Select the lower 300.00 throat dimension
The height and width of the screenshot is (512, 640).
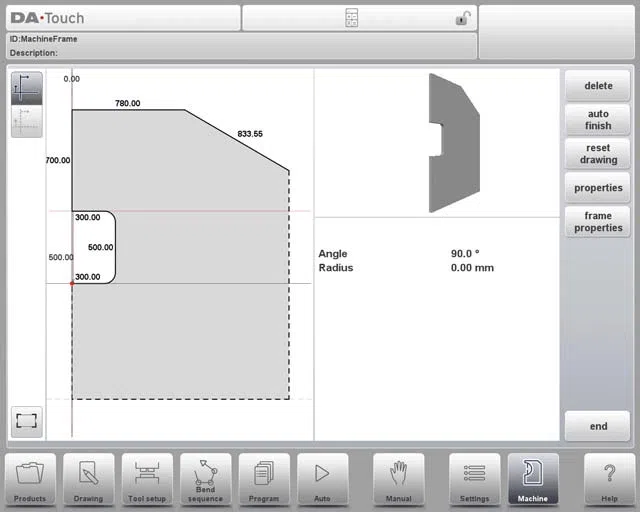87,277
